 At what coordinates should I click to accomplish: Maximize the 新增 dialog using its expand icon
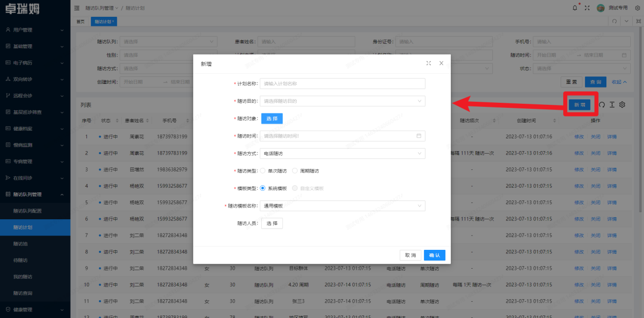428,64
